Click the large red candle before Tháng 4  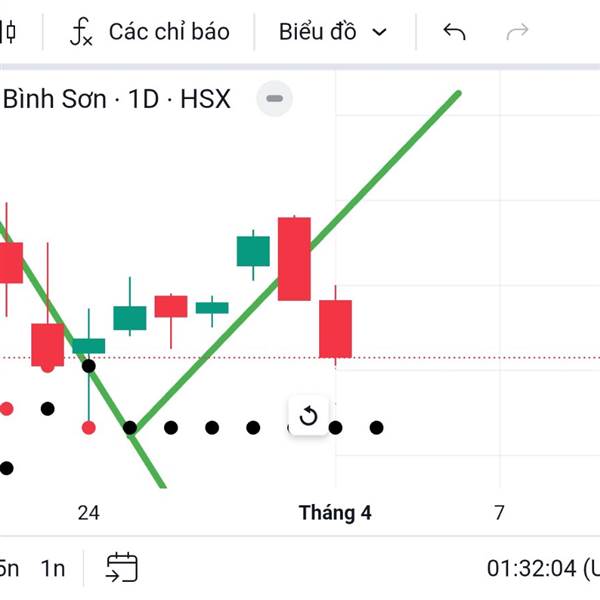(294, 258)
